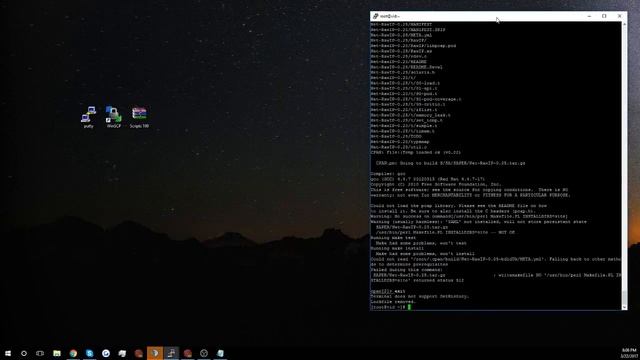Click the "Copyright (C) 2010 Free Software Foundation" line
Screen dimensions: 640x360
pyautogui.click(x=436, y=184)
